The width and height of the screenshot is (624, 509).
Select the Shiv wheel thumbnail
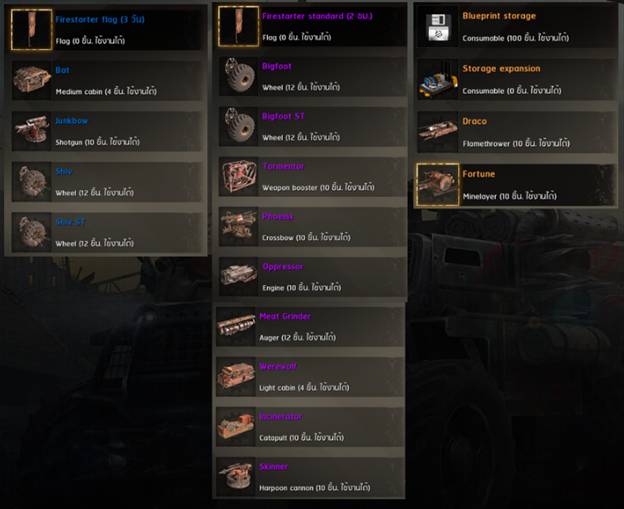point(32,181)
